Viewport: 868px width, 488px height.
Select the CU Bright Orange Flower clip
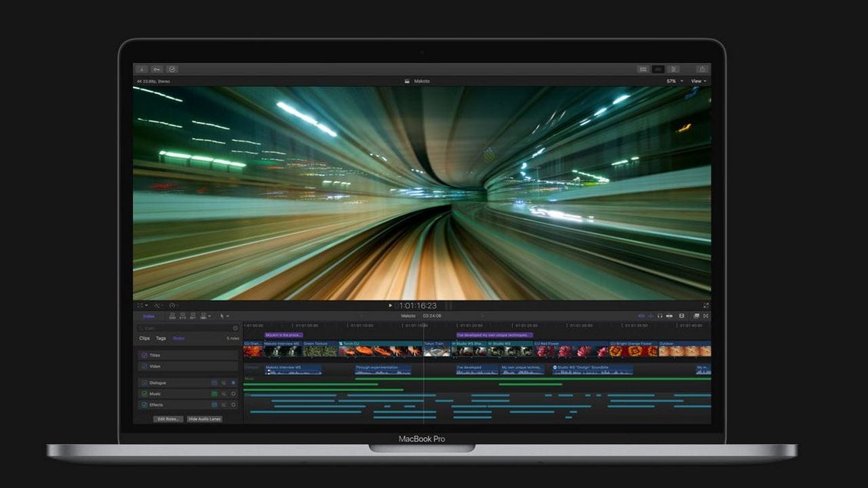point(633,348)
